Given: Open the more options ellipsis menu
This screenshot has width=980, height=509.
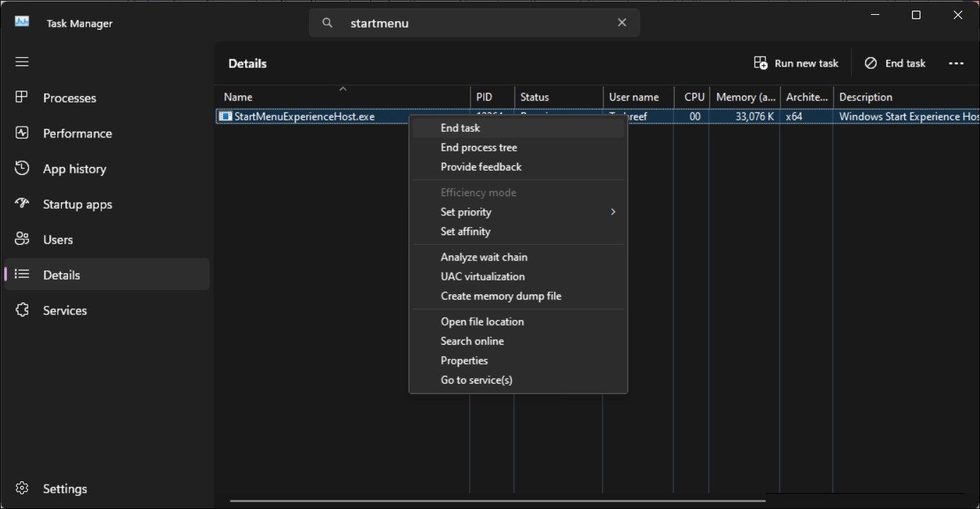Looking at the screenshot, I should coord(956,63).
